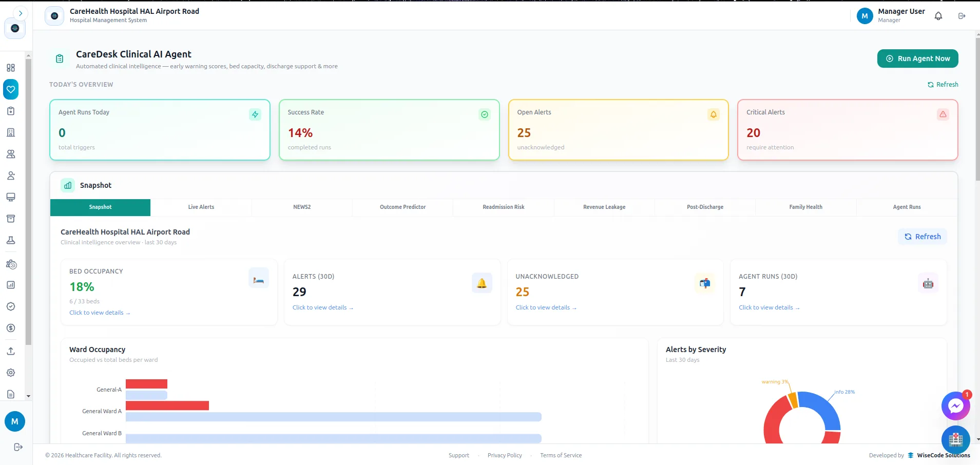Click the Success Rate value 14%
This screenshot has width=980, height=465.
300,133
